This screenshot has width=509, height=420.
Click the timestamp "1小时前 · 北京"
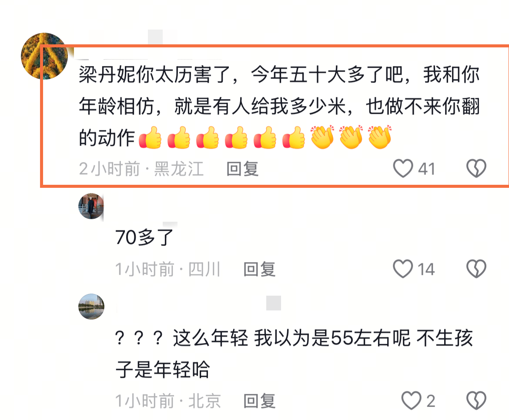(168, 401)
